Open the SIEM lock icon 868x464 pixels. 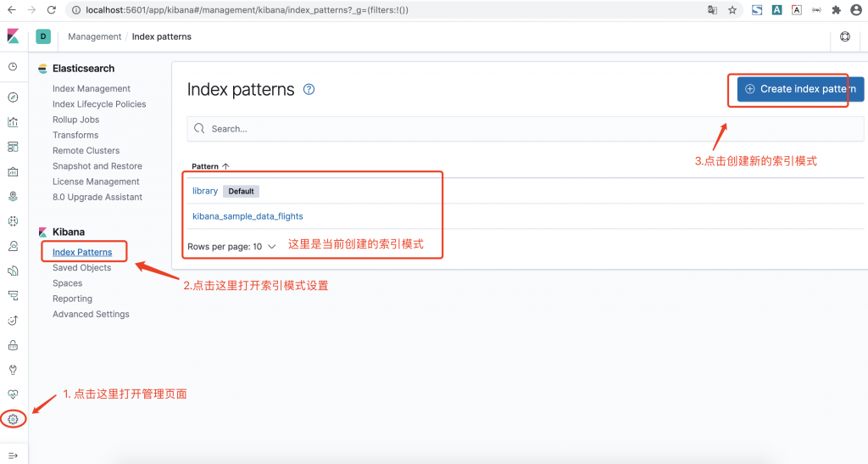[x=13, y=345]
